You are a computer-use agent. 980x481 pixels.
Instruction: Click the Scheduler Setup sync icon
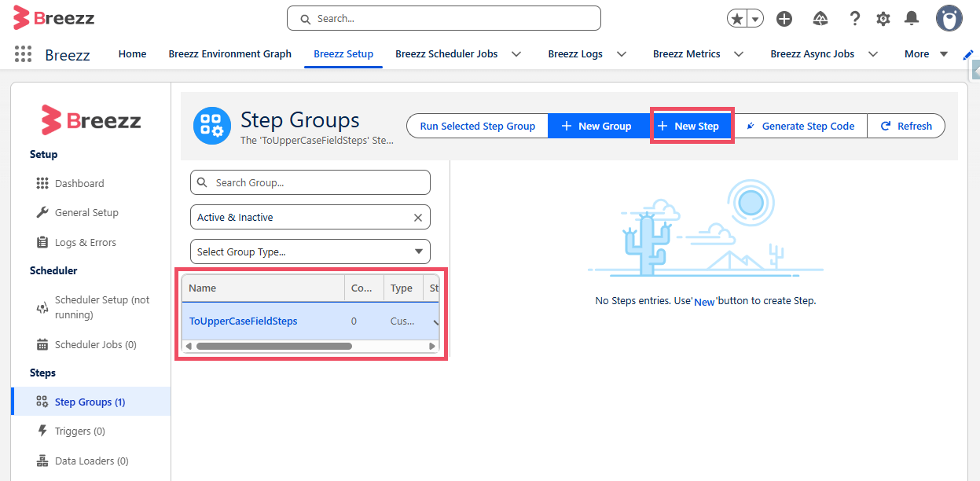tap(42, 308)
